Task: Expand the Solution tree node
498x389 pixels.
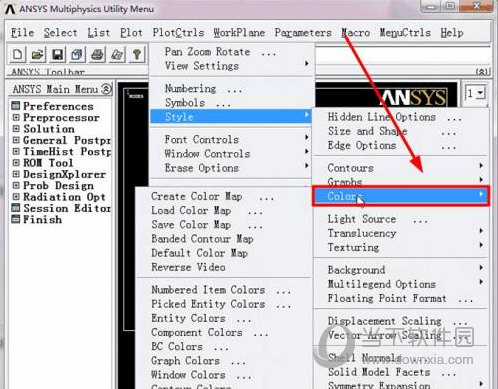Action: tap(16, 129)
